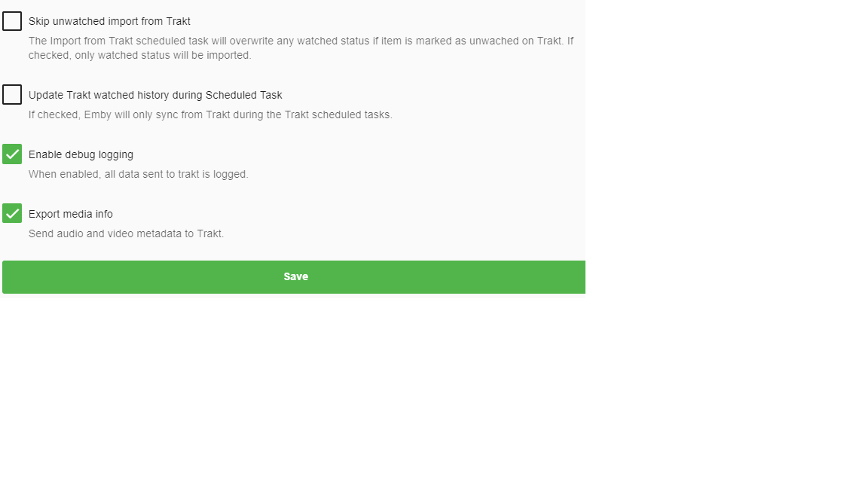The width and height of the screenshot is (868, 488).
Task: Uncheck the Enable debug logging checkbox
Action: click(x=12, y=154)
